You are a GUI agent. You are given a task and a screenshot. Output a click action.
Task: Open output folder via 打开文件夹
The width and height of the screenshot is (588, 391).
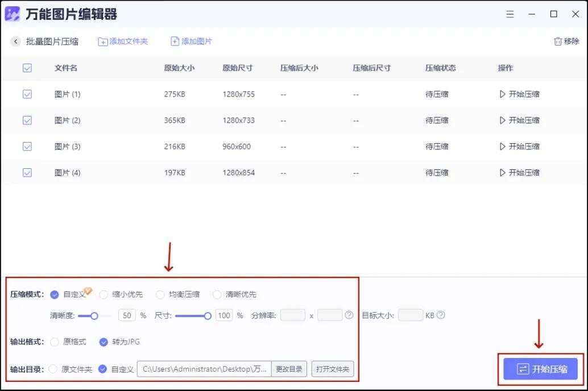[x=333, y=369]
